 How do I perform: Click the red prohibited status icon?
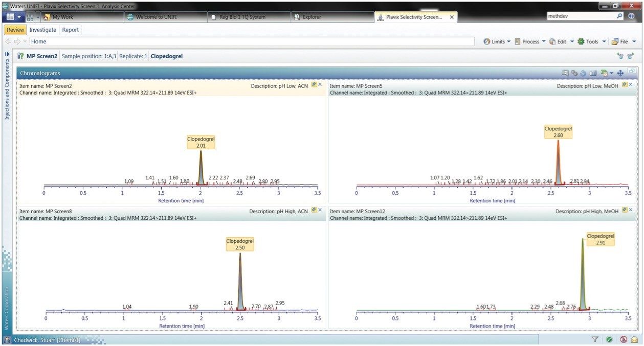click(624, 339)
